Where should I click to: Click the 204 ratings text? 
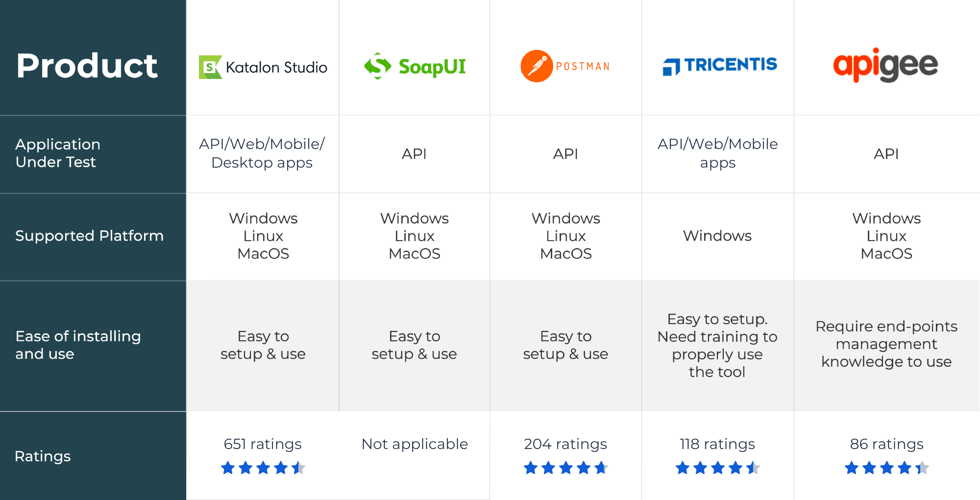pos(565,444)
